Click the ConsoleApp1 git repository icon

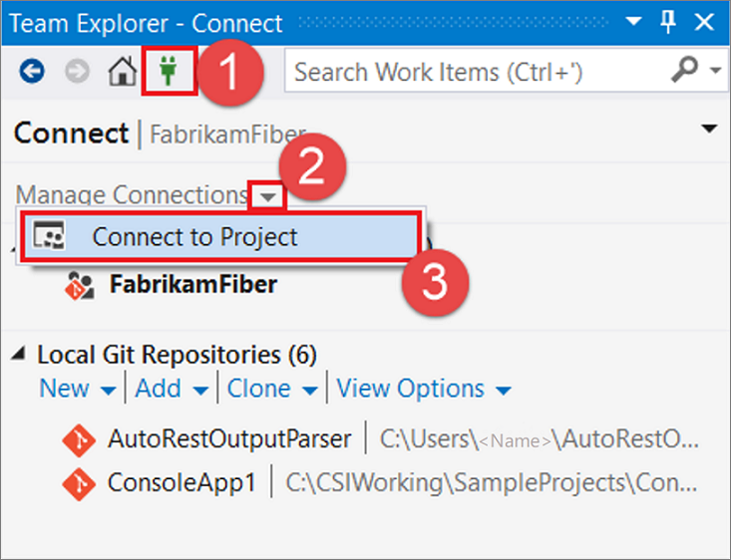coord(79,483)
